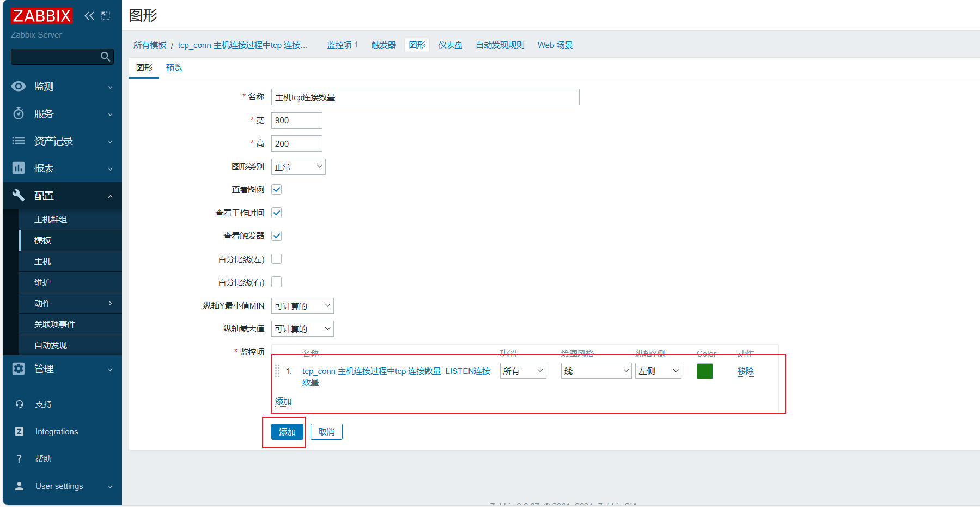Click the sidebar hide (kiosk) icon
The height and width of the screenshot is (507, 980).
tap(106, 16)
